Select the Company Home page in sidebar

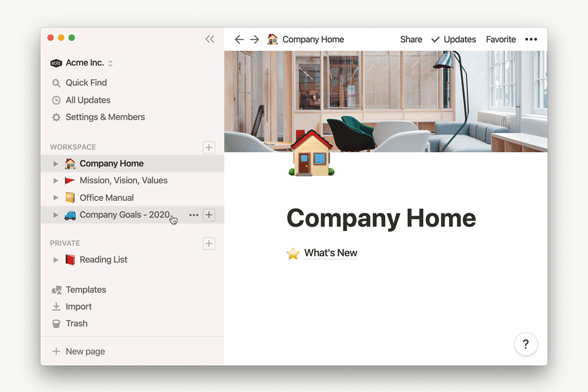pyautogui.click(x=133, y=164)
